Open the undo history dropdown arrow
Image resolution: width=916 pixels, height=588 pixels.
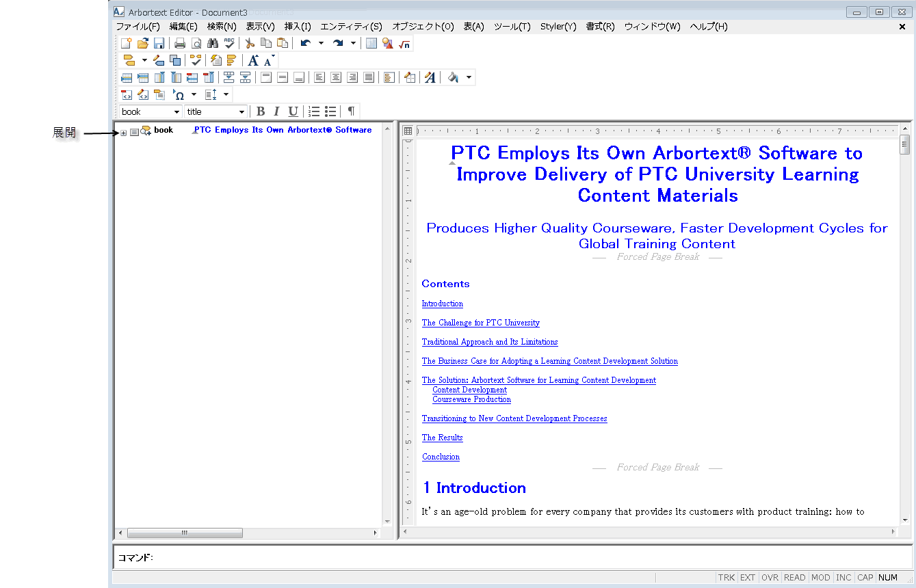coord(321,44)
